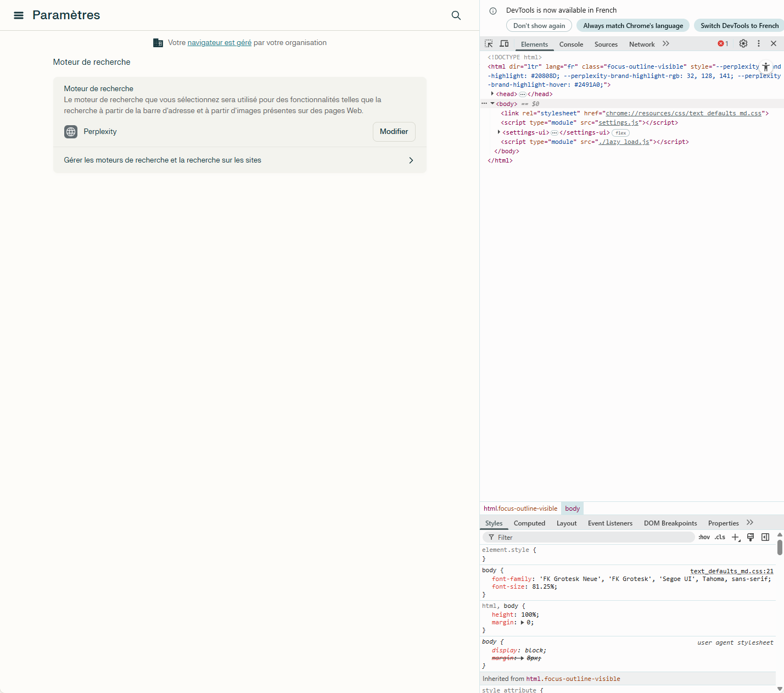This screenshot has width=784, height=693.
Task: Open DevTools settings via gear icon
Action: click(743, 43)
